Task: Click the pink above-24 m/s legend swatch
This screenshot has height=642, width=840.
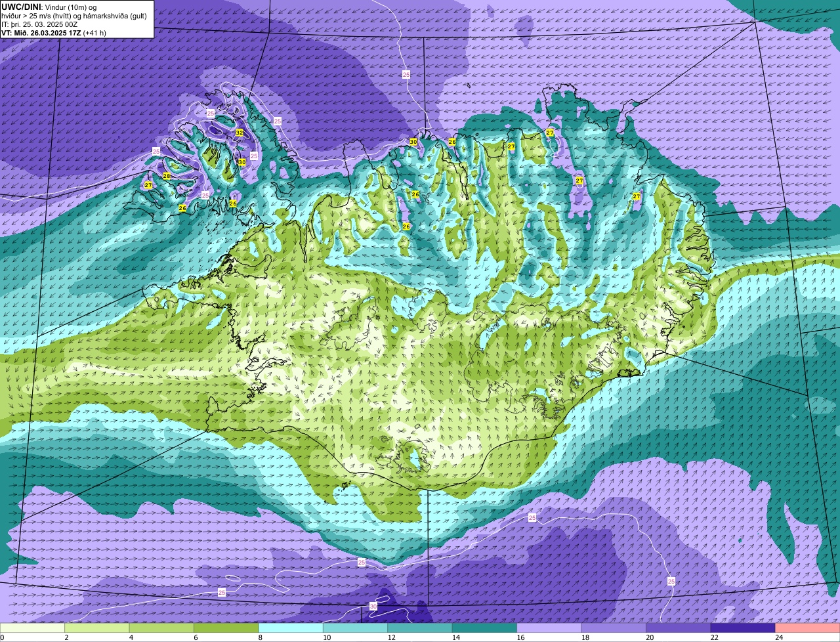Action: (808, 628)
